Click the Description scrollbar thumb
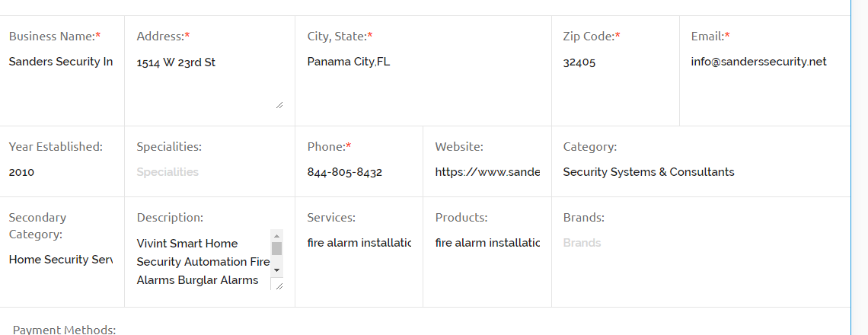 tap(277, 248)
